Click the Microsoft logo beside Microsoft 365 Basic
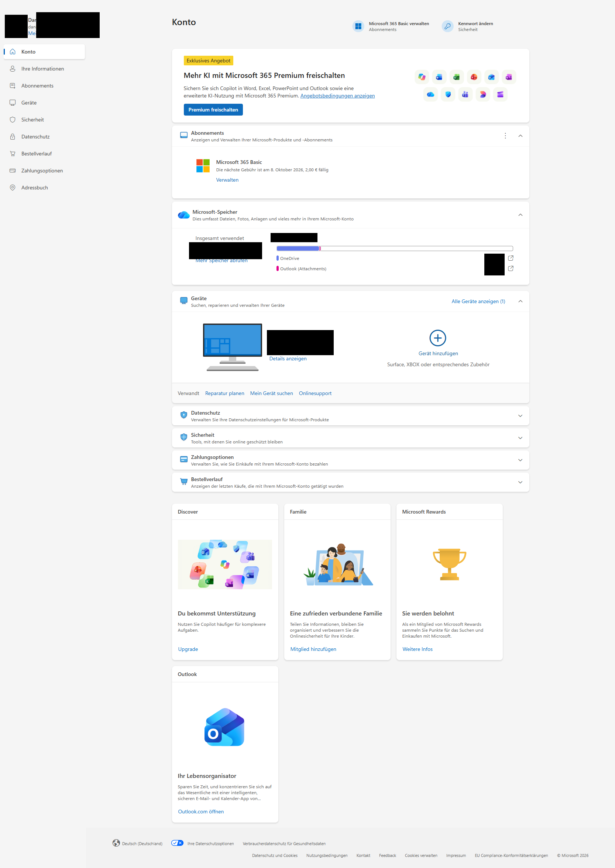This screenshot has width=615, height=868. click(203, 166)
